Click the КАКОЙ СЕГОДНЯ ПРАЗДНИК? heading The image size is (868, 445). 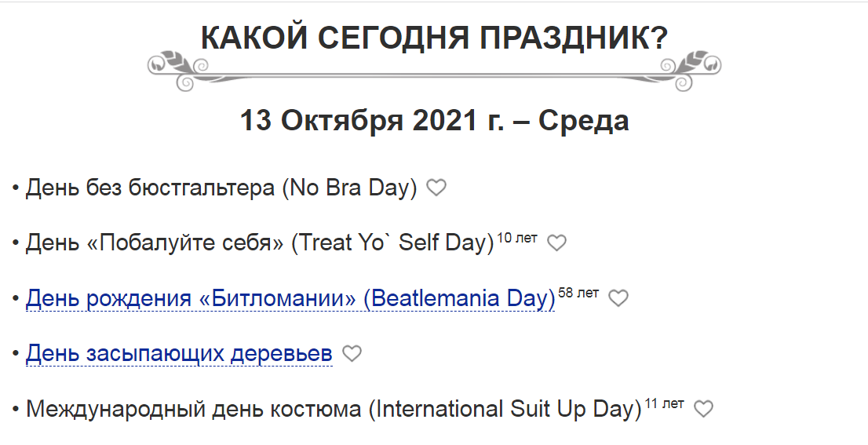point(434,38)
